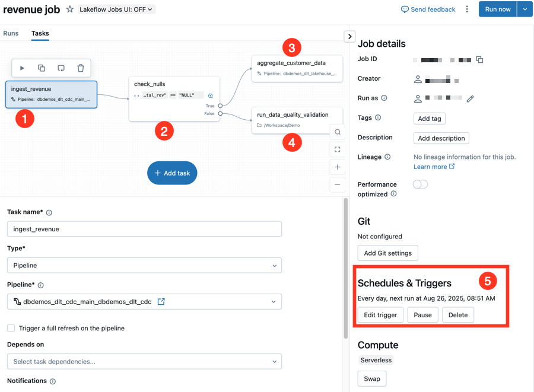This screenshot has height=392, width=534.
Task: Delete the selected task using the trash icon
Action: point(81,68)
